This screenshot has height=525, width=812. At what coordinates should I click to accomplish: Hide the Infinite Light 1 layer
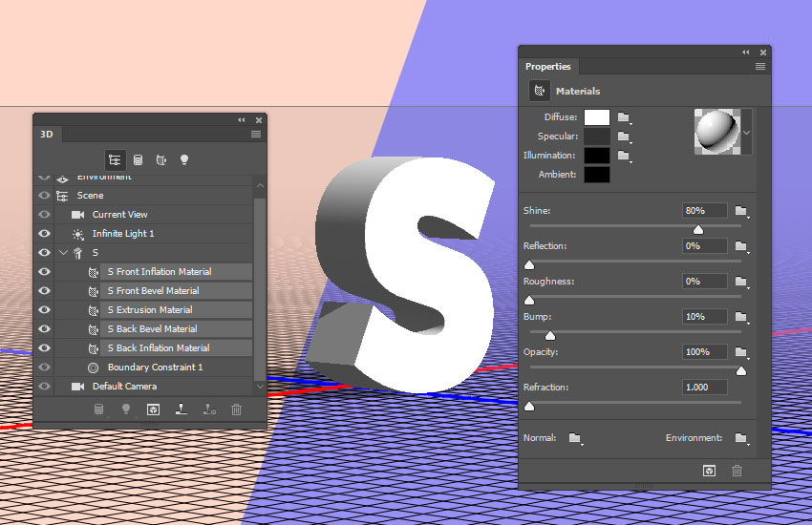coord(44,234)
